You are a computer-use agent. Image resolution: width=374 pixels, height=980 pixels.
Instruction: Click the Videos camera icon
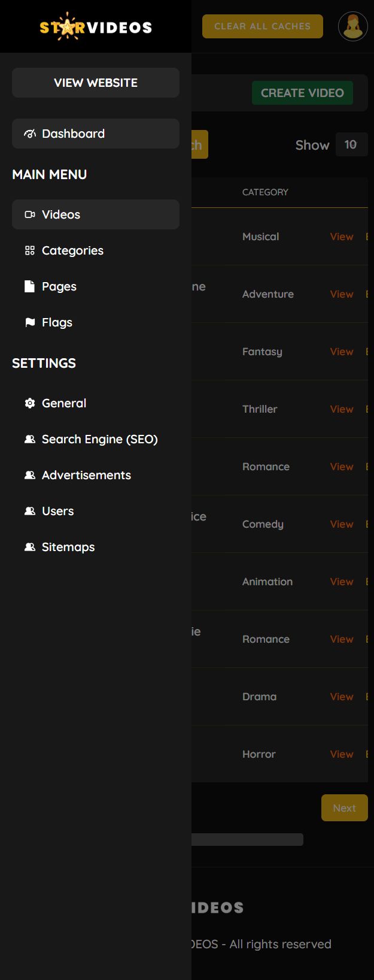pyautogui.click(x=30, y=214)
